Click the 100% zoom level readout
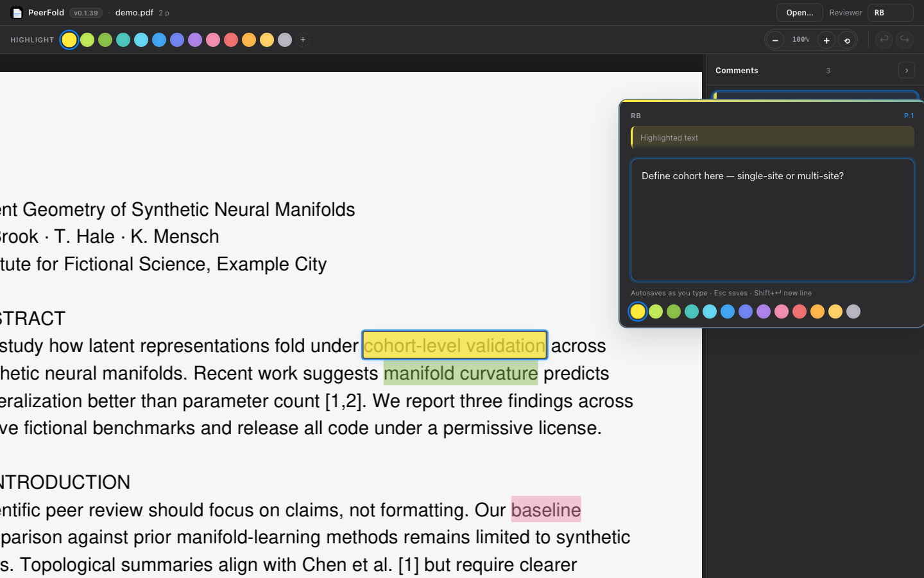 (801, 40)
